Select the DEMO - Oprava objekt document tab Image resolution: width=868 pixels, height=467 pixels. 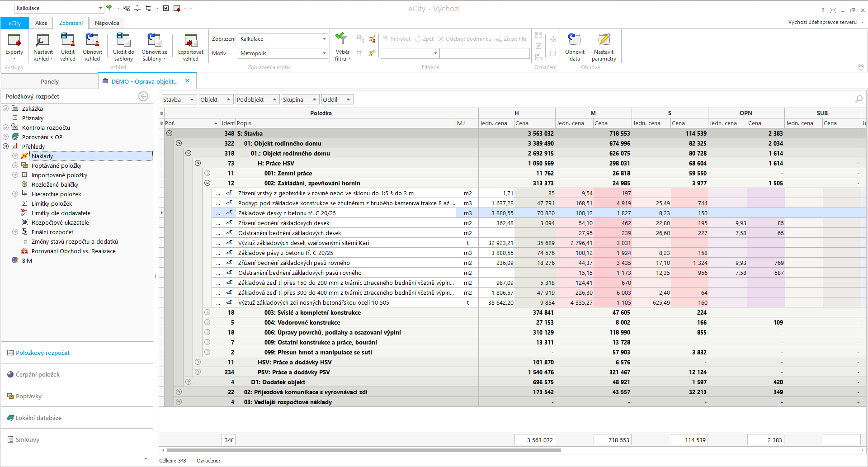pos(145,81)
